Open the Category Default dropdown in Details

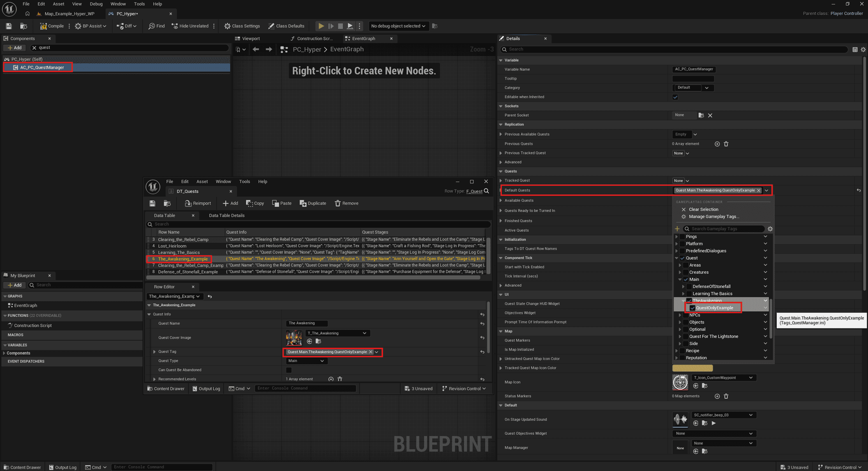pyautogui.click(x=693, y=88)
